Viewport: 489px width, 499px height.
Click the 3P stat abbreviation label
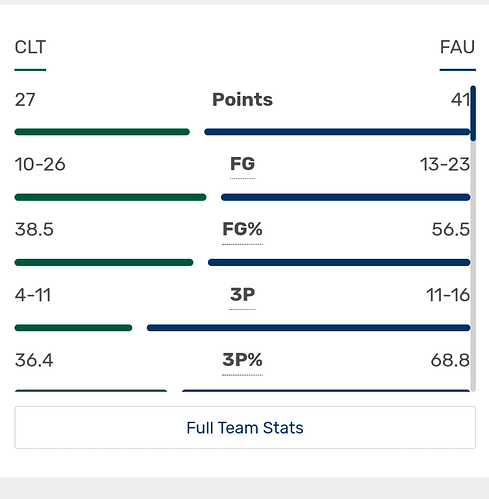(x=242, y=295)
